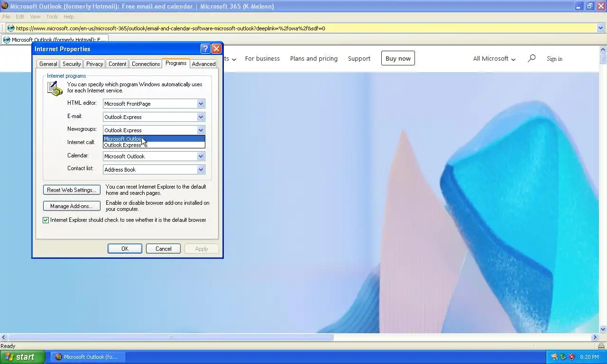Open the For business link
Screen dimensions: 607x364
(x=262, y=59)
